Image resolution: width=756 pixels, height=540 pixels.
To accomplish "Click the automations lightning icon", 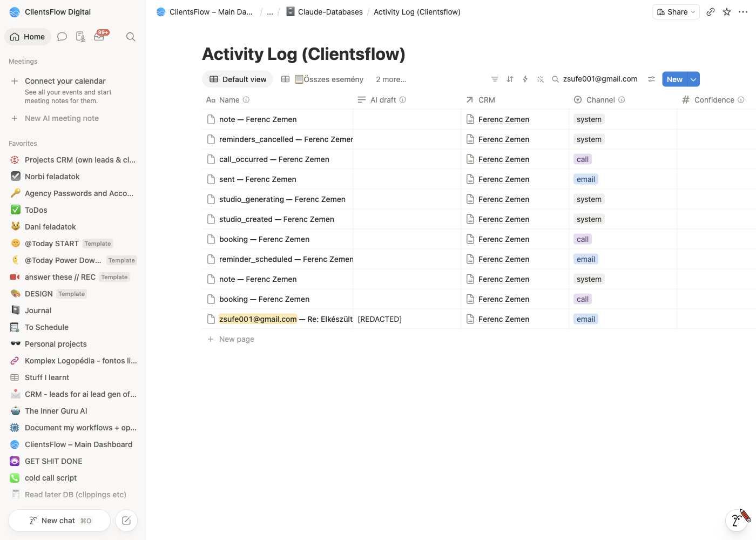I will 525,79.
